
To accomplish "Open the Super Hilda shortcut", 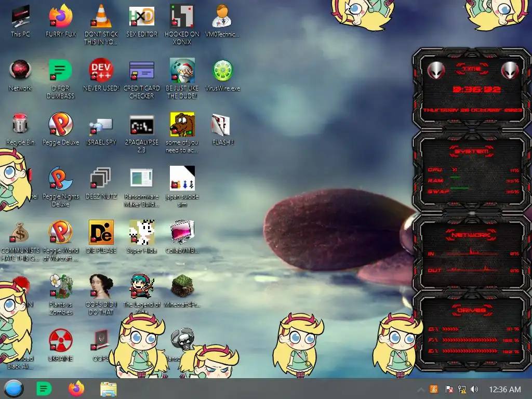I will coord(142,232).
